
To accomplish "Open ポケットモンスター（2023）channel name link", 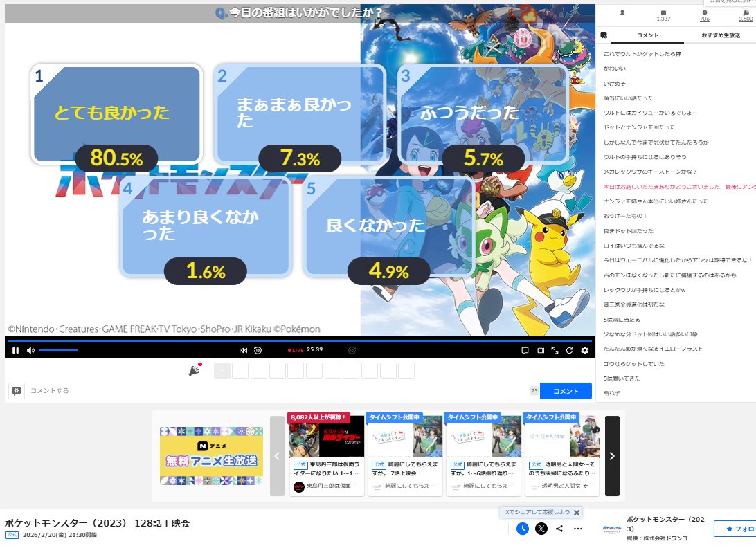I will coord(665,524).
